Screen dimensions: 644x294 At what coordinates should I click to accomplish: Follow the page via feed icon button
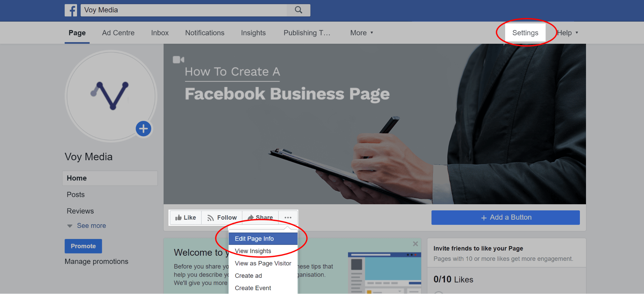point(222,218)
